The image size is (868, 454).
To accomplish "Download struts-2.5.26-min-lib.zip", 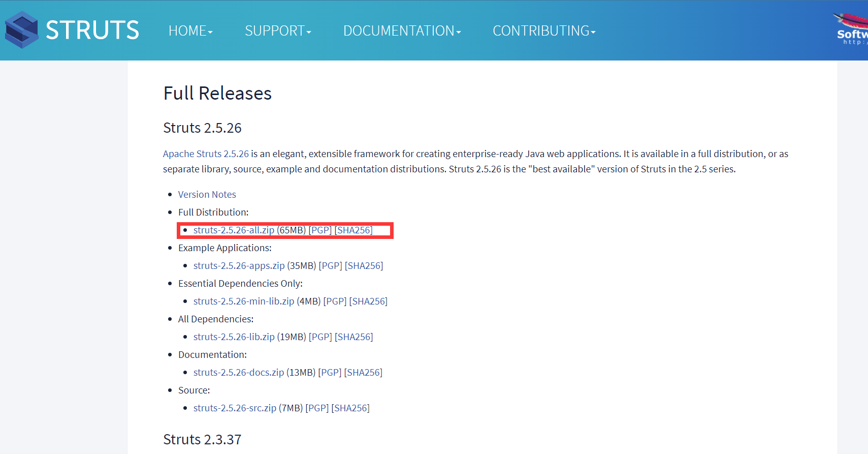I will tap(244, 301).
